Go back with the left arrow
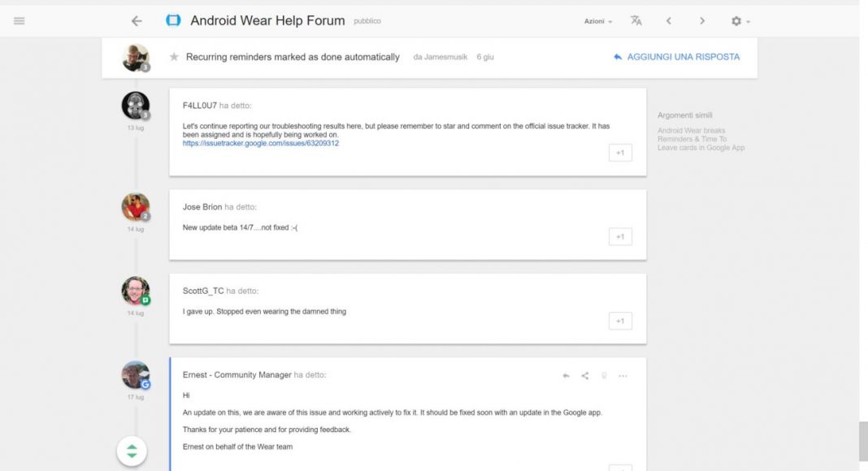The height and width of the screenshot is (471, 868). pos(137,21)
